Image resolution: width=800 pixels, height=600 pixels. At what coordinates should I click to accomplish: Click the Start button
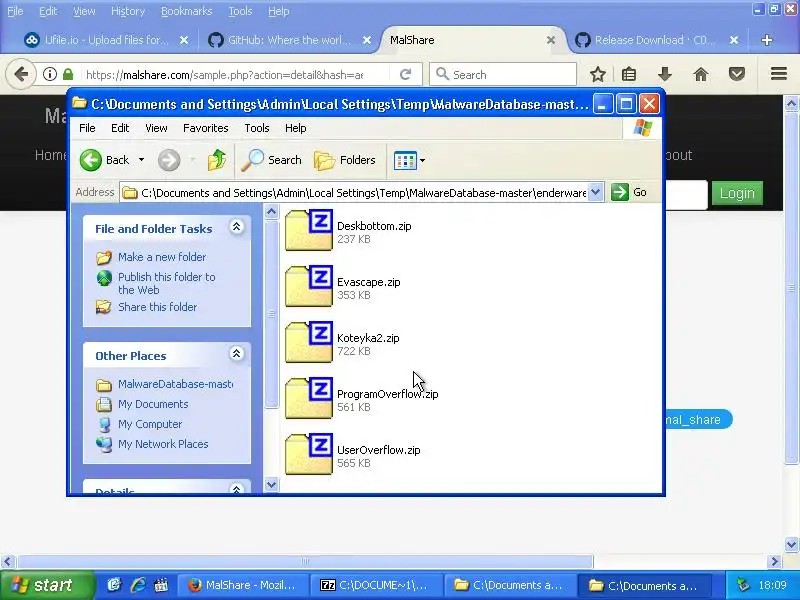[x=46, y=585]
